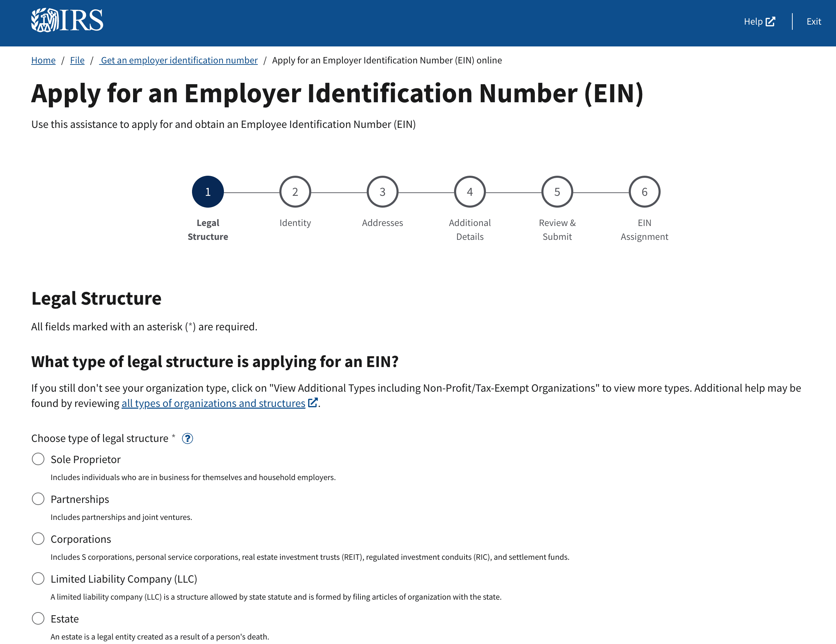Select Limited Liability Company (LLC) option

click(x=38, y=578)
